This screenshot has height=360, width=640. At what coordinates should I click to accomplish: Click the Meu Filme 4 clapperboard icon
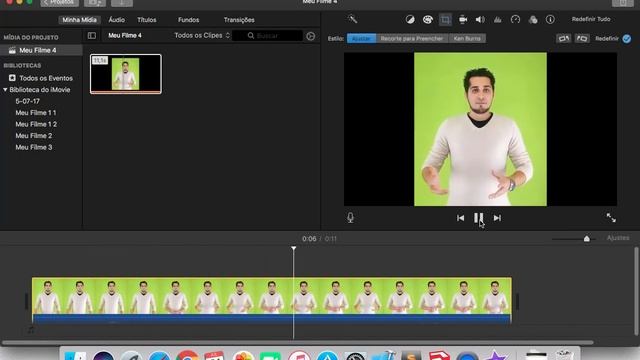12,50
